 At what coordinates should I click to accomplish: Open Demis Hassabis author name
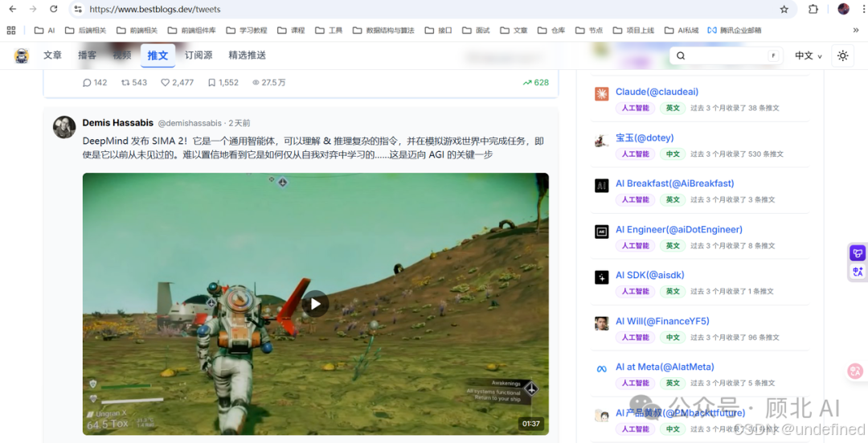118,122
